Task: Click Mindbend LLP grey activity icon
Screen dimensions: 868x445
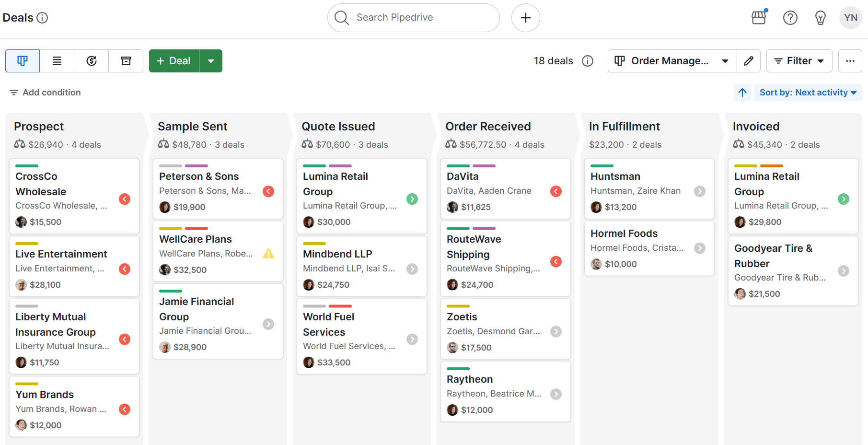Action: (x=412, y=269)
